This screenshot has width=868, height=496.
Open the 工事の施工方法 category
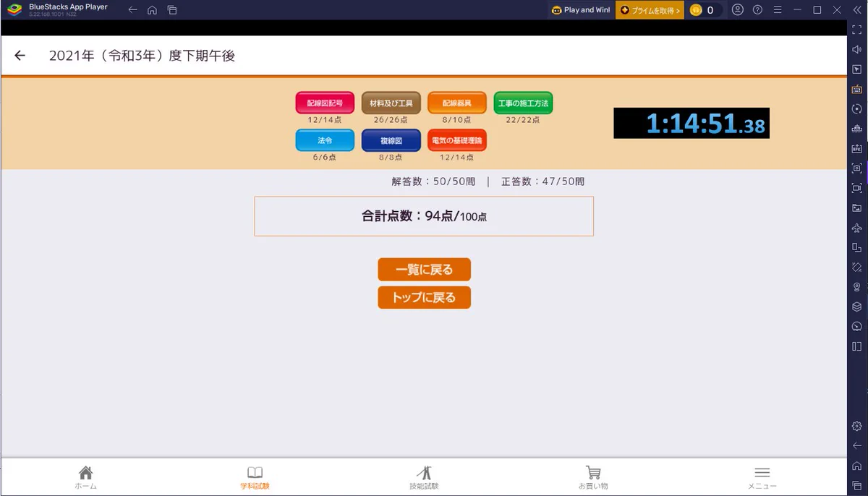pos(523,103)
